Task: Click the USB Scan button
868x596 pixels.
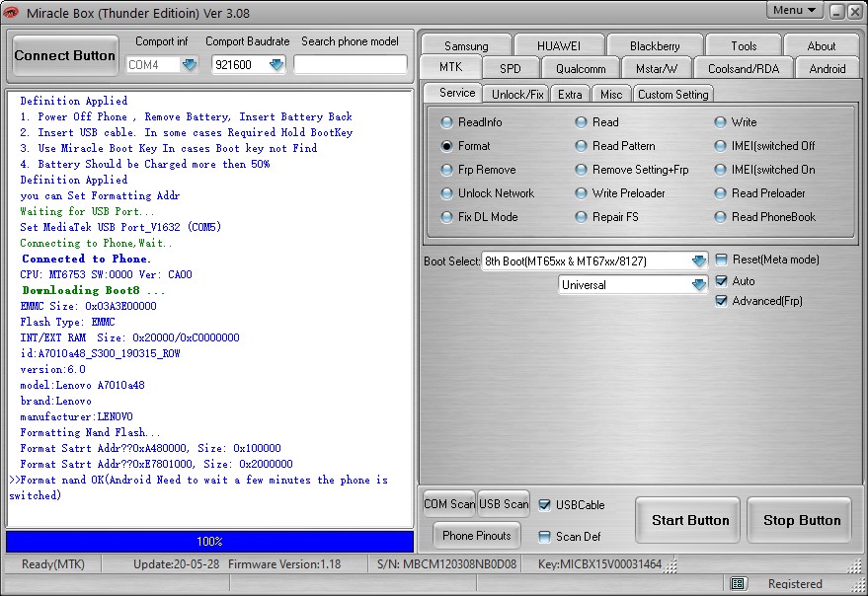Action: [x=504, y=504]
